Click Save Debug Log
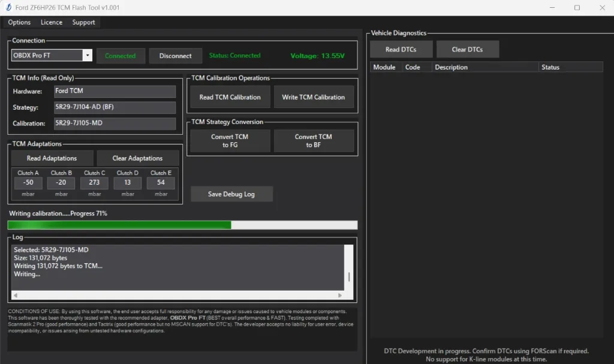Image resolution: width=614 pixels, height=364 pixels. click(231, 194)
